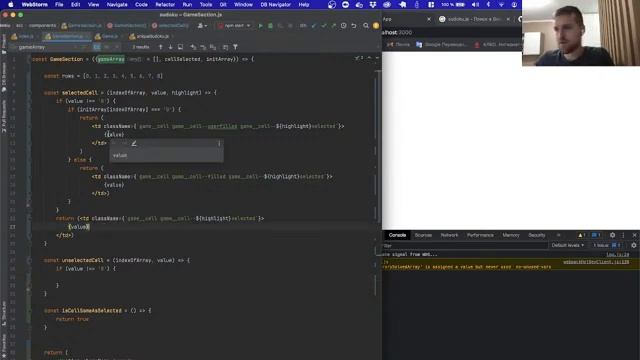
Task: Add selection for next occurrence icon
Action: (193, 47)
